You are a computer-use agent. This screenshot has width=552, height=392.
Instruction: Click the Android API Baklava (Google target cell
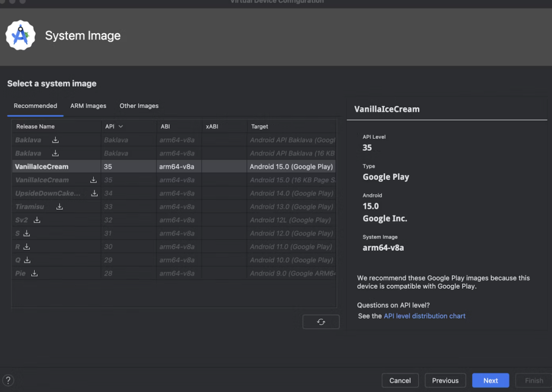point(292,140)
